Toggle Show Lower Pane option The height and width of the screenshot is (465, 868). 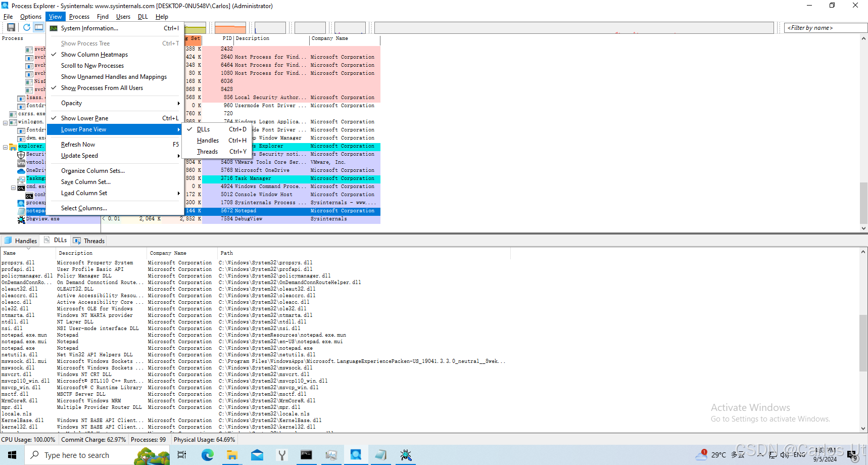[x=115, y=118]
